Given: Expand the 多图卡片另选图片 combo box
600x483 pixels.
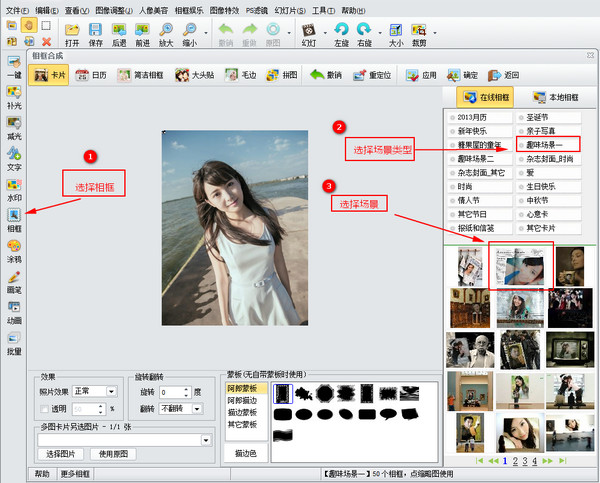Looking at the screenshot, I should coord(206,440).
